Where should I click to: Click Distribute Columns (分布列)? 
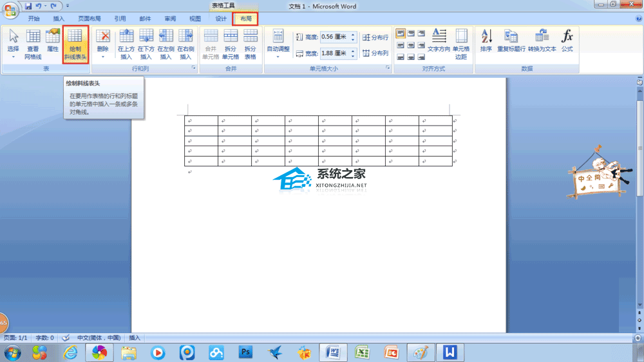[x=375, y=53]
